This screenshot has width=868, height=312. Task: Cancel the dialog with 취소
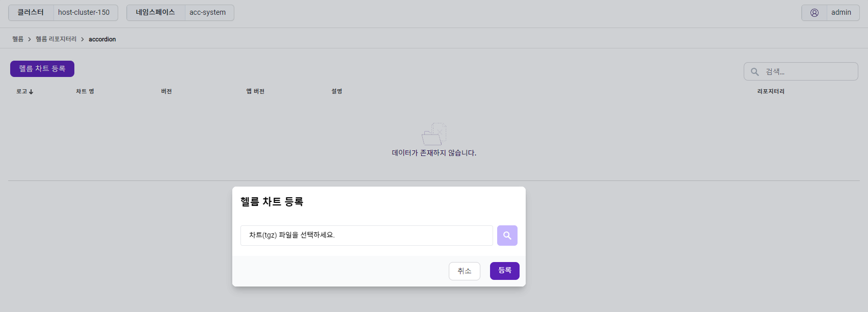[x=465, y=271]
